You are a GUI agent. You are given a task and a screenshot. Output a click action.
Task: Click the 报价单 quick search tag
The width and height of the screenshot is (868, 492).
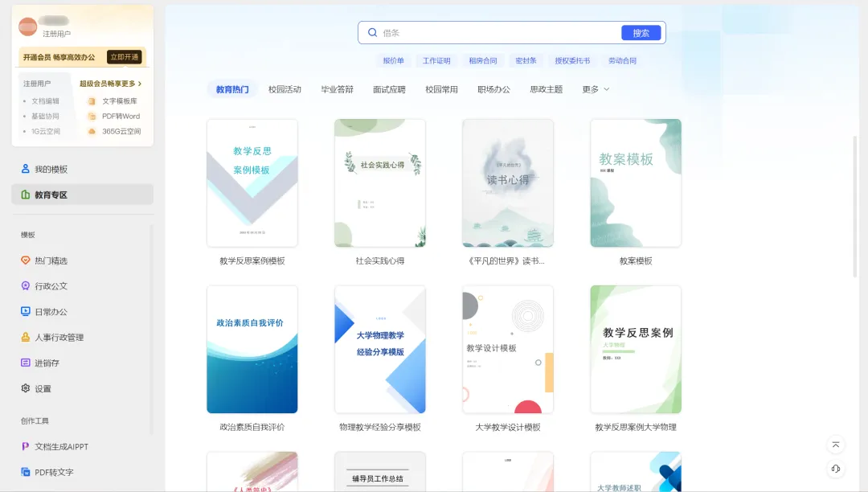click(x=394, y=60)
